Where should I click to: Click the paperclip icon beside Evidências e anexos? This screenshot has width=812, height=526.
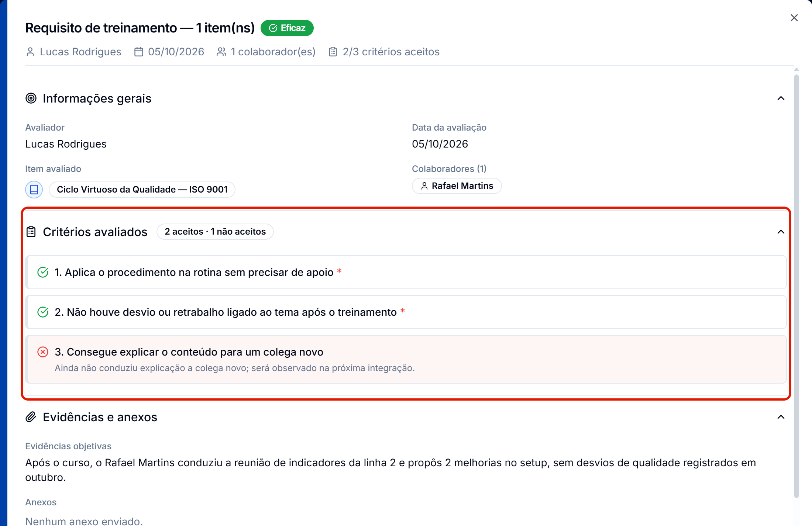[31, 417]
